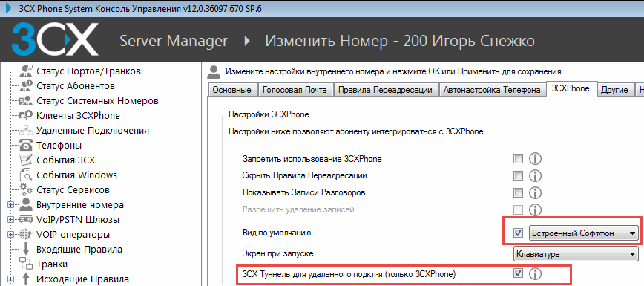Click the 3CX logo in header
This screenshot has height=286, width=644.
[55, 39]
